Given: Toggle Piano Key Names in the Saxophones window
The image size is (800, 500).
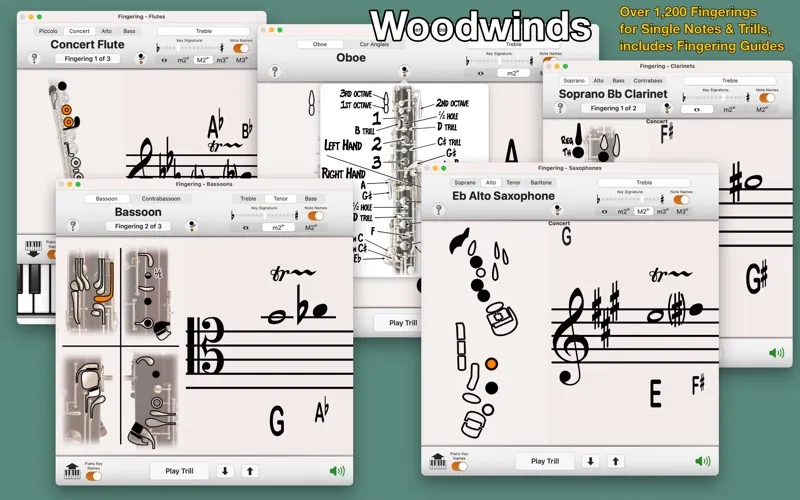Looking at the screenshot, I should tap(459, 466).
